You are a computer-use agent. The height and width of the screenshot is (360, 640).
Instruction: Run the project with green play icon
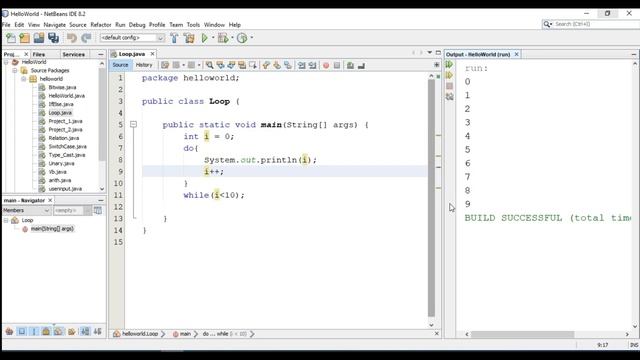(x=204, y=38)
